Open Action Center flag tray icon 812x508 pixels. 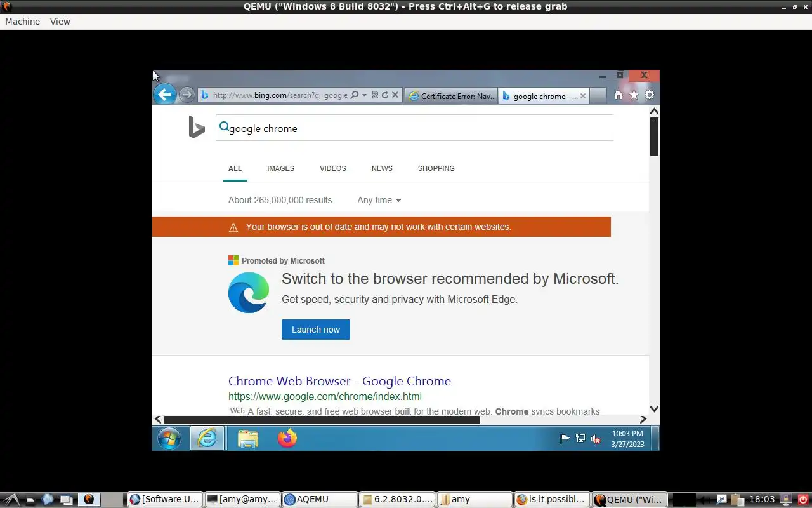[565, 438]
